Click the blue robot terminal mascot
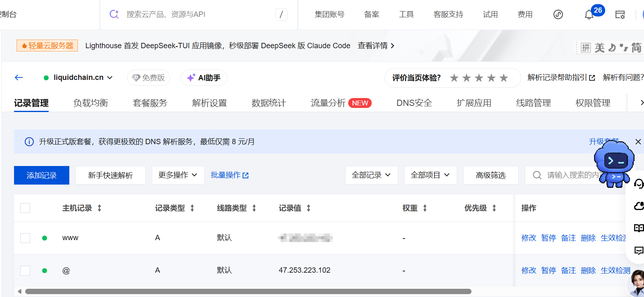 613,164
